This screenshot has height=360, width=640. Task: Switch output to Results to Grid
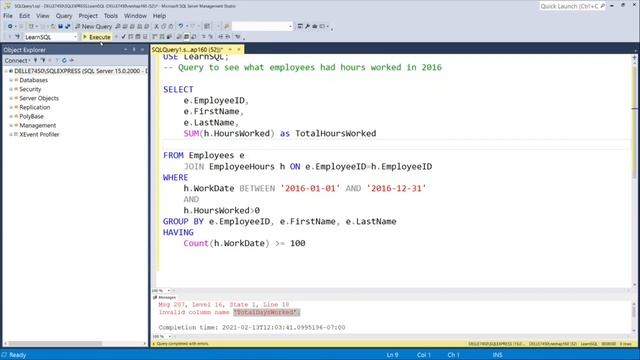tap(187, 37)
